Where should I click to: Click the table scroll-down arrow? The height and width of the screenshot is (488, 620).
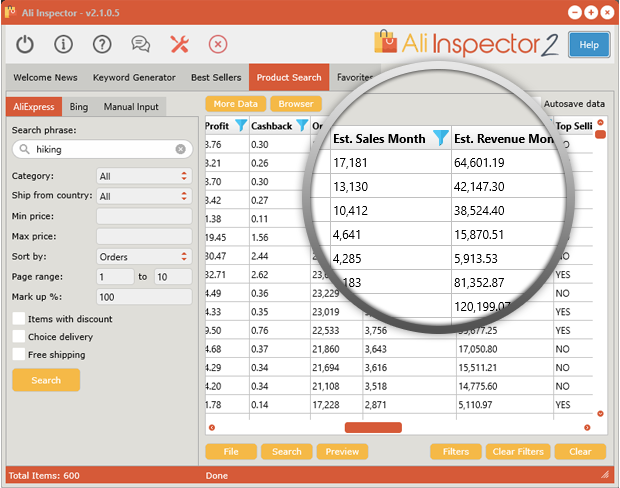(x=600, y=414)
